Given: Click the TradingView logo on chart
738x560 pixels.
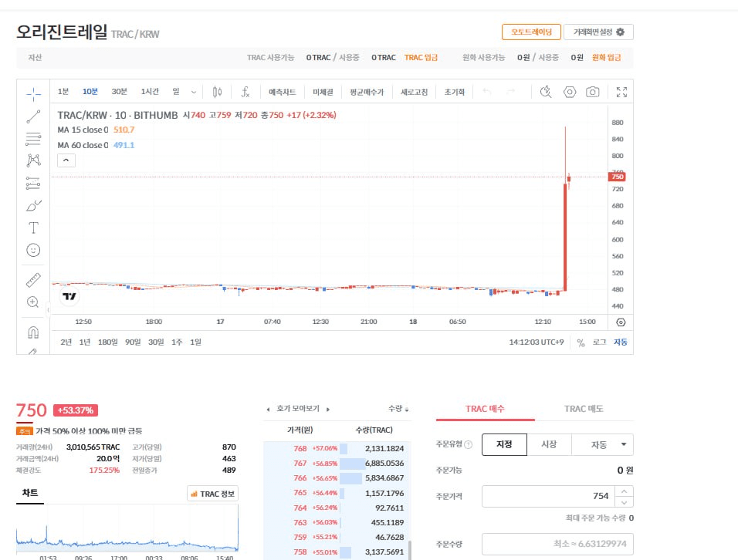Looking at the screenshot, I should click(69, 296).
